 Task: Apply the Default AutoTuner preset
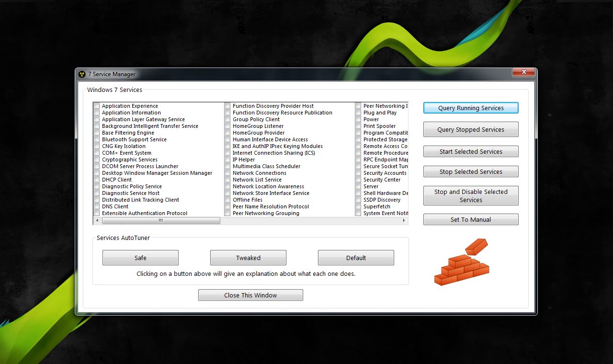[356, 258]
